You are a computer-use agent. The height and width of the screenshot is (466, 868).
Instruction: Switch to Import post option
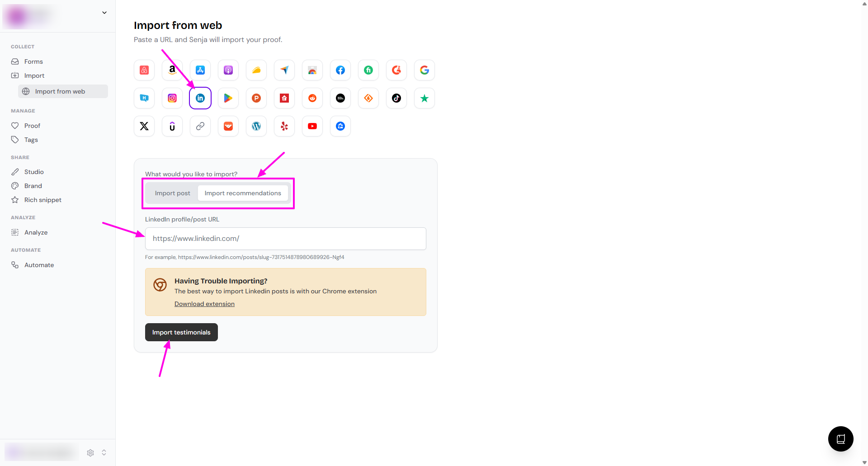pyautogui.click(x=172, y=193)
